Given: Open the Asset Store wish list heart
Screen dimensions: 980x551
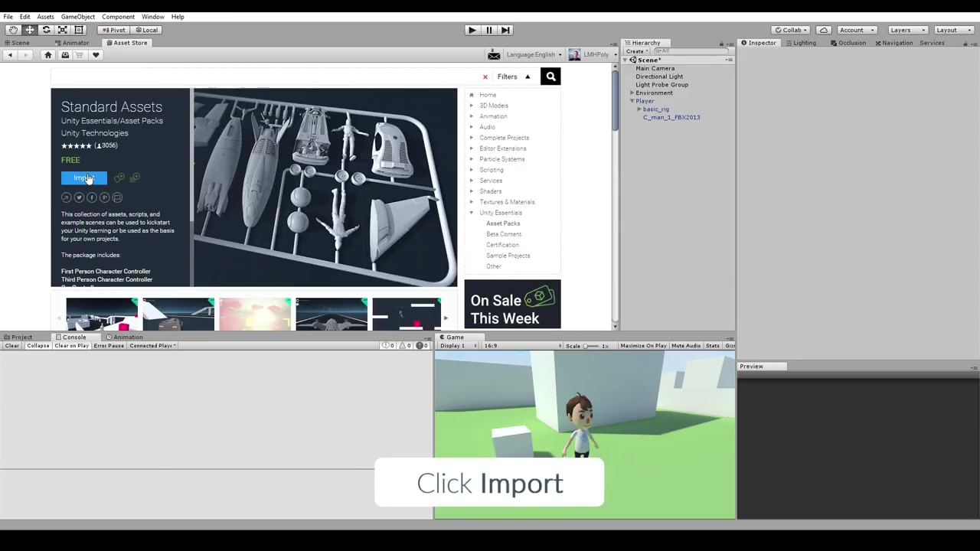Looking at the screenshot, I should click(96, 55).
